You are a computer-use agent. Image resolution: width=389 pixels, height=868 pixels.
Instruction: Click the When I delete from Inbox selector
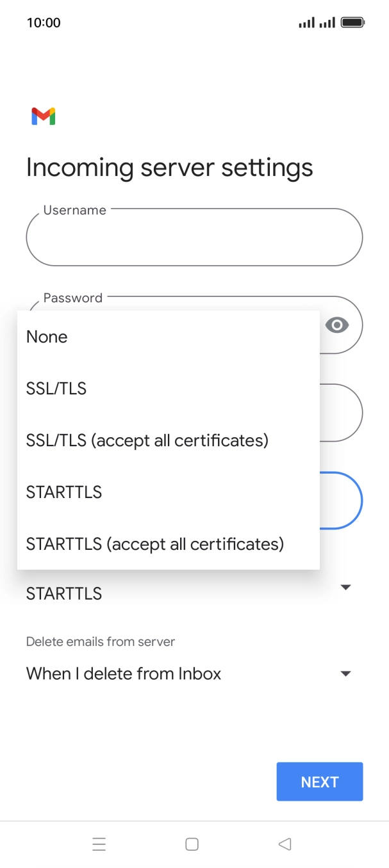coord(124,673)
